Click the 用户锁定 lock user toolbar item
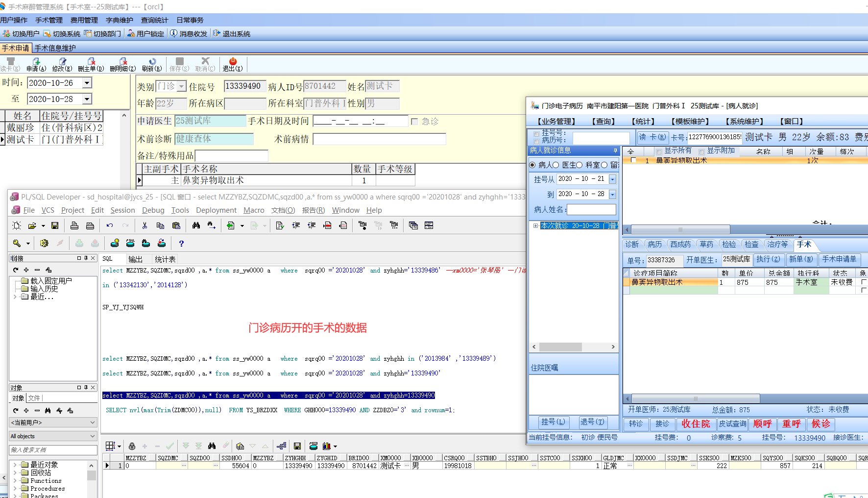 [146, 34]
